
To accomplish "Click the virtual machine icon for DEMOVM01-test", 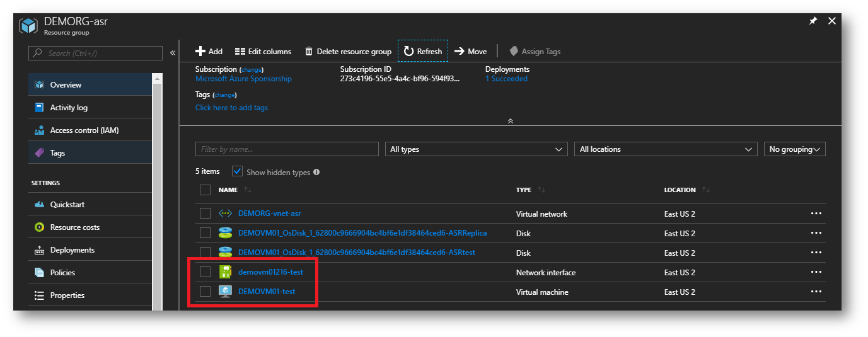I will (225, 292).
